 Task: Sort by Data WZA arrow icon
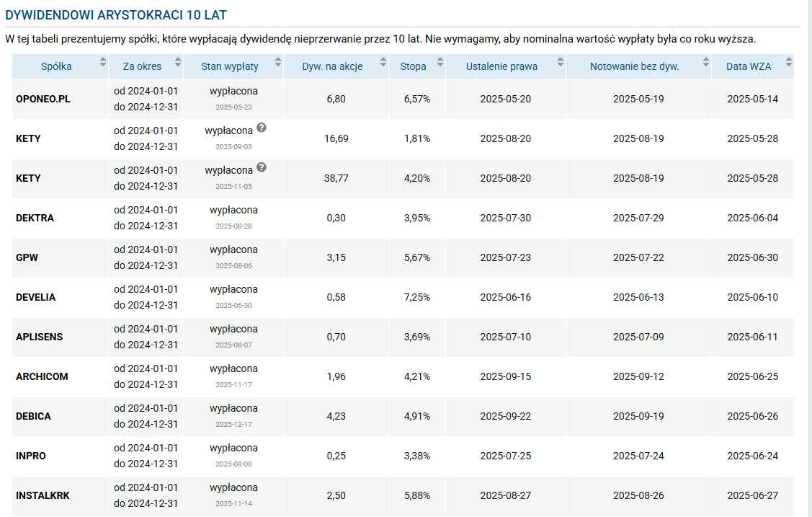click(x=788, y=62)
